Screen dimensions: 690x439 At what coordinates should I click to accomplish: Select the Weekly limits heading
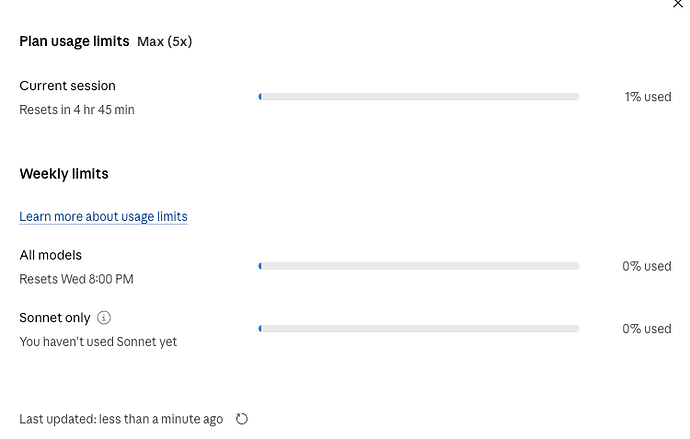coord(64,174)
